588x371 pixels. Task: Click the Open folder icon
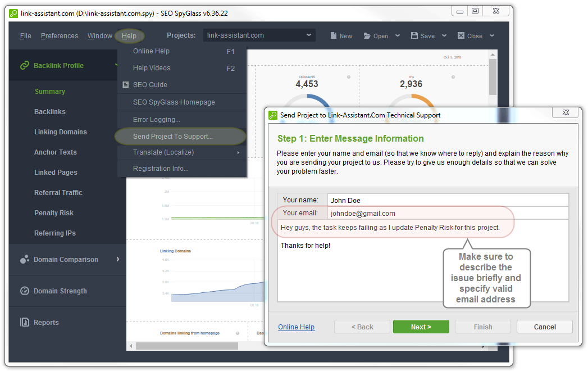(367, 35)
